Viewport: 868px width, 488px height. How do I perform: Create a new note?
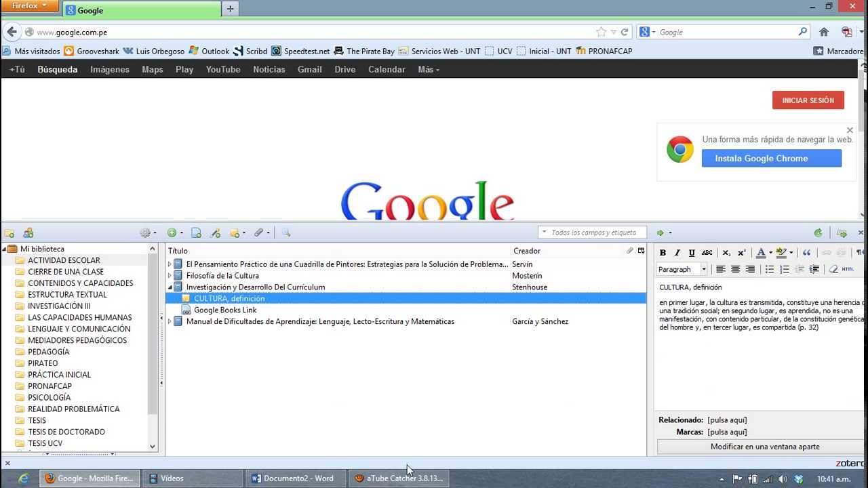[x=237, y=232]
